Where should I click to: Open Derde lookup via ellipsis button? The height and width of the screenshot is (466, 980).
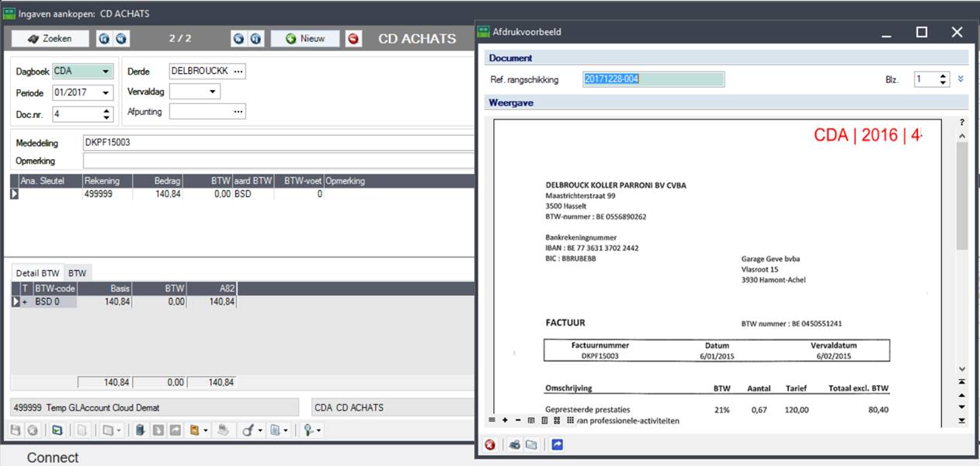click(x=238, y=71)
